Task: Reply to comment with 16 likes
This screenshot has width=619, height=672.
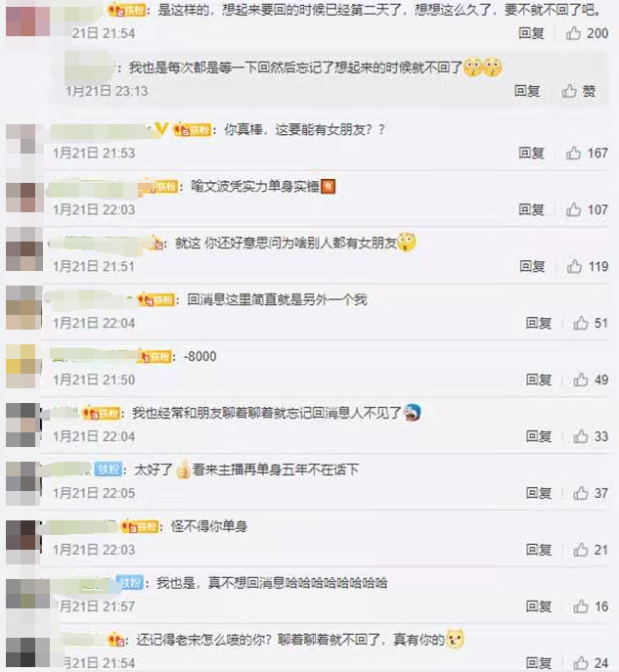Action: 539,606
